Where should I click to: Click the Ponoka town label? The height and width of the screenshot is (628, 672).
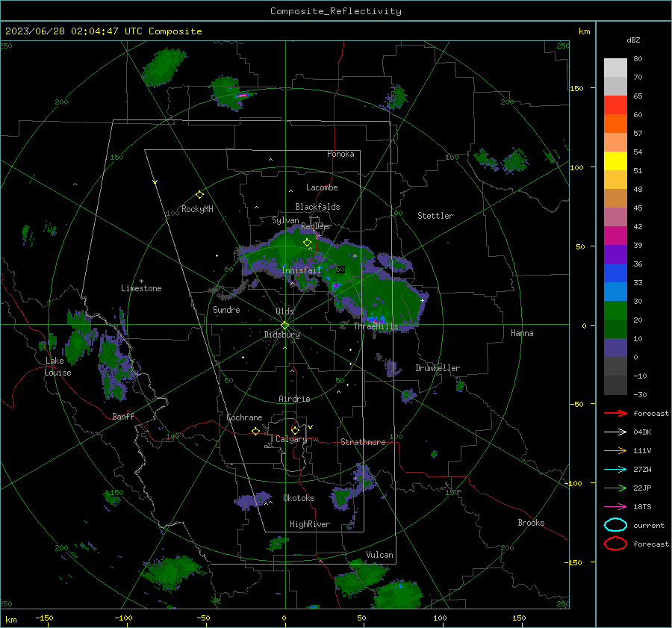pos(340,154)
